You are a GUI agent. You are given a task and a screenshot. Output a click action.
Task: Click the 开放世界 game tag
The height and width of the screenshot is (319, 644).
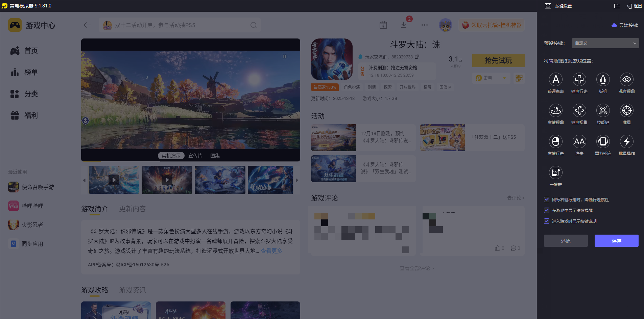(x=408, y=87)
